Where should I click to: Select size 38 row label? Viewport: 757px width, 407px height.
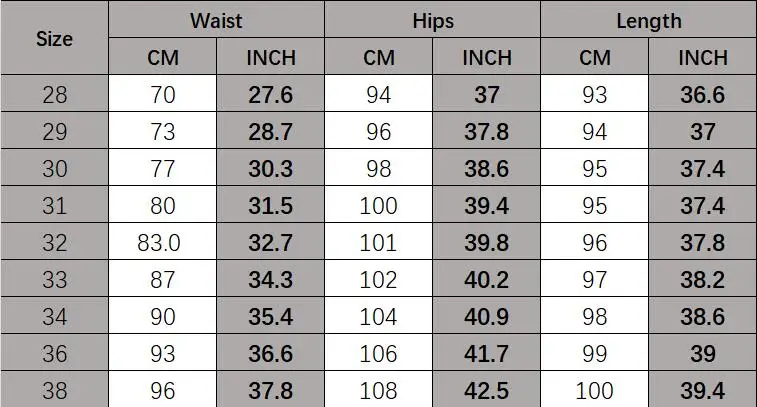point(55,390)
